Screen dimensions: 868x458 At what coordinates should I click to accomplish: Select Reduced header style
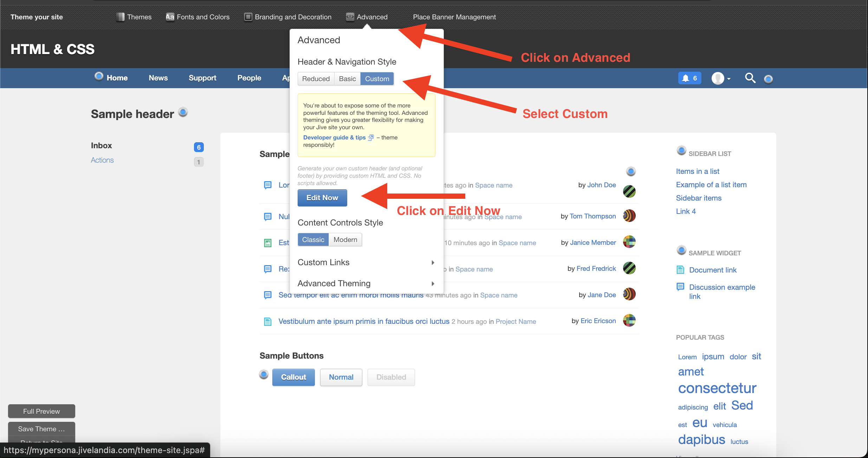[x=316, y=79]
